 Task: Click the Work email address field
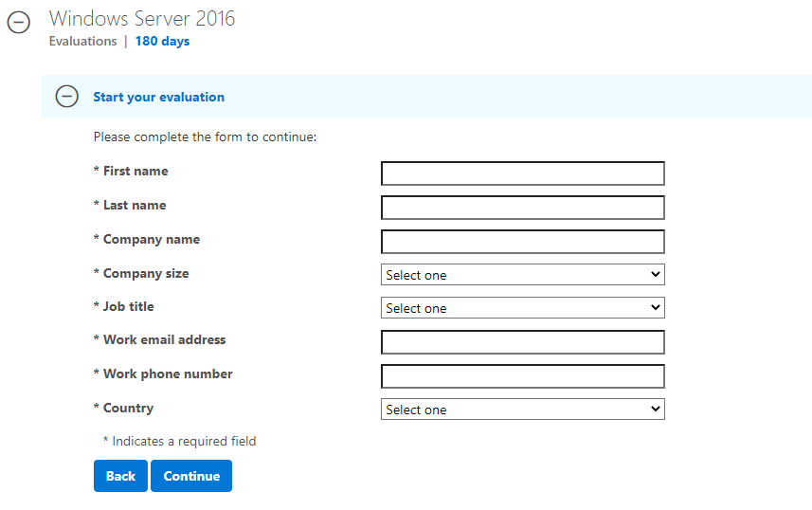click(522, 342)
